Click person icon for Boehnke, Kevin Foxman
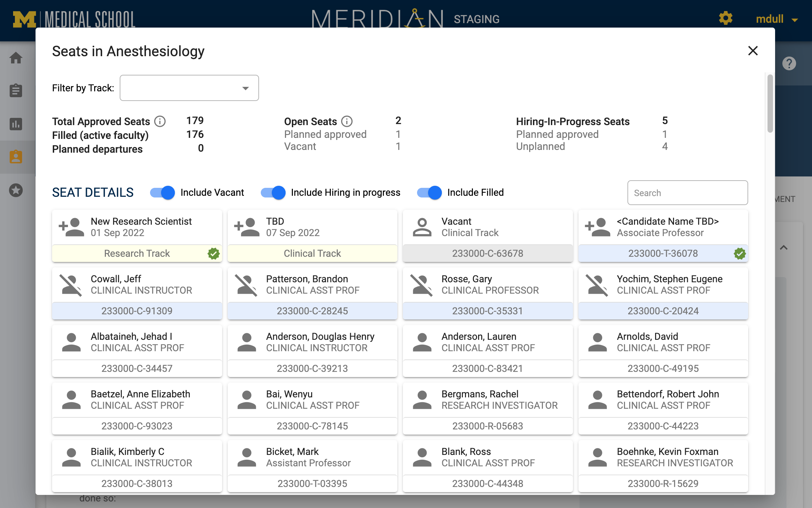This screenshot has width=812, height=508. pyautogui.click(x=597, y=457)
